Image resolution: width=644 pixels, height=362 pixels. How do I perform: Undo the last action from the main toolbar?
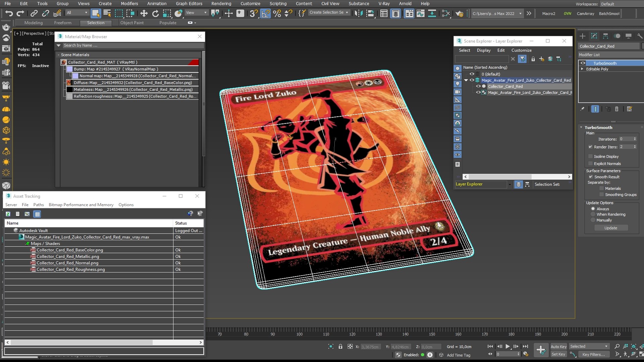pos(9,13)
